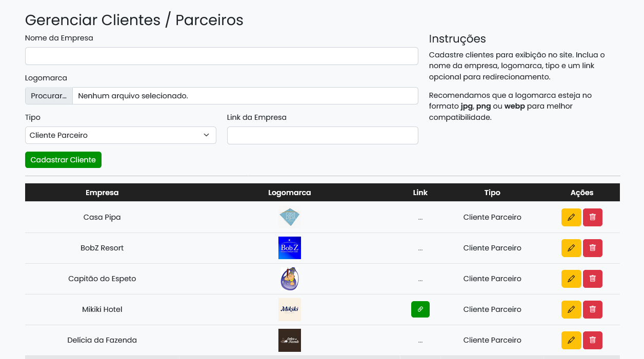The height and width of the screenshot is (359, 644).
Task: Focus the Link da Empresa input field
Action: [323, 136]
